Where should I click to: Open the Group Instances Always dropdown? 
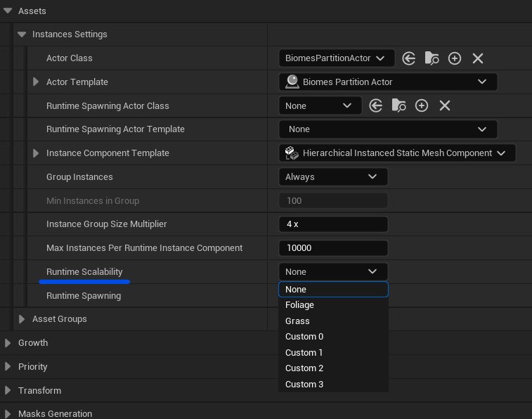click(x=332, y=176)
